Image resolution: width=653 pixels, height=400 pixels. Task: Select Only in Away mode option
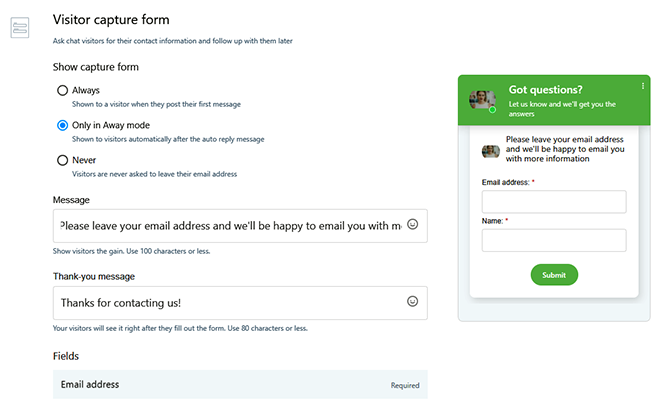pyautogui.click(x=63, y=125)
